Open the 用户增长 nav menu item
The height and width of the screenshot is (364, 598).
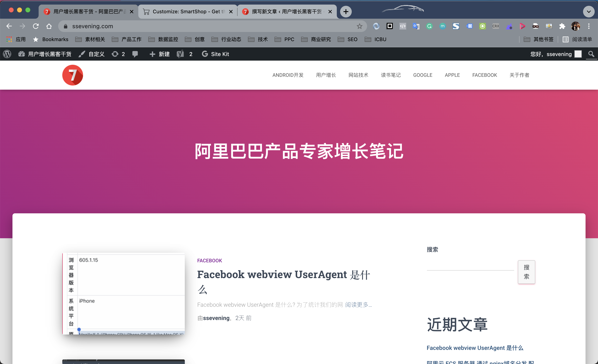coord(326,75)
